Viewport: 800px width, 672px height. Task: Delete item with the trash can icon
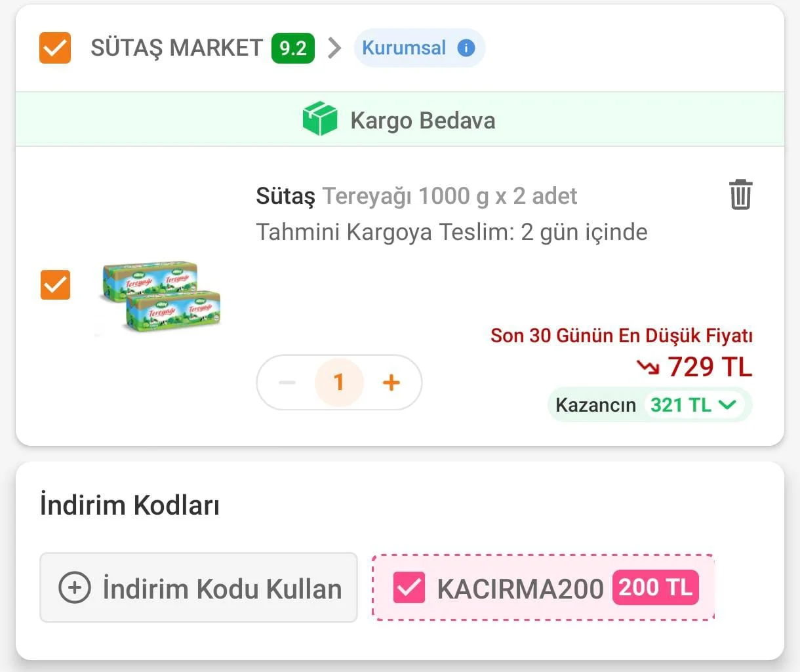pyautogui.click(x=740, y=194)
